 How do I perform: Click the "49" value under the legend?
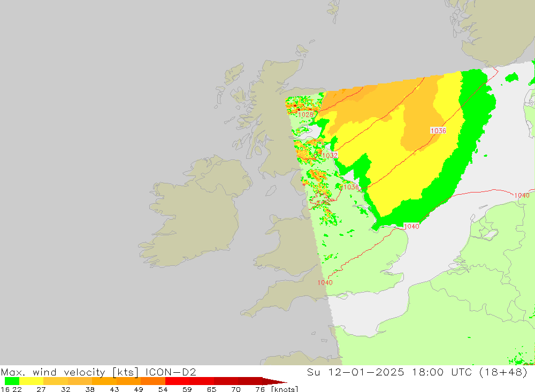click(139, 389)
